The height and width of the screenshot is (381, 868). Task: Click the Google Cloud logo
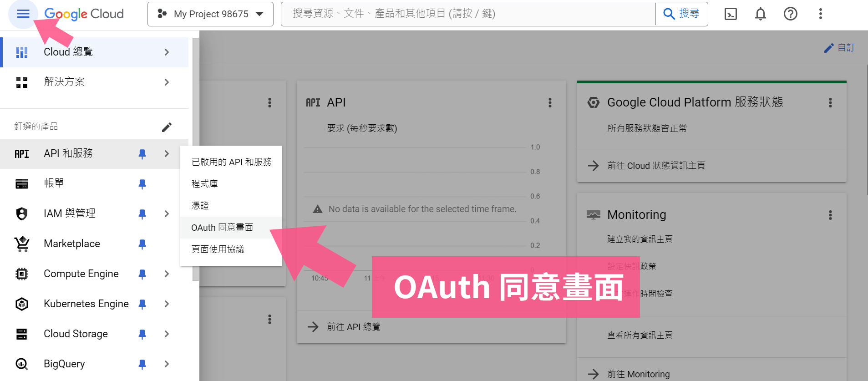(x=84, y=14)
